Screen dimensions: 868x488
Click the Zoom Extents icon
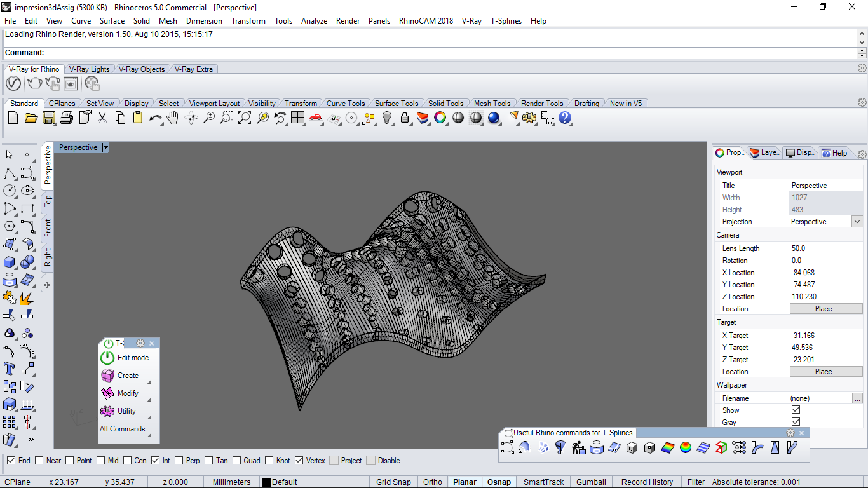point(245,118)
